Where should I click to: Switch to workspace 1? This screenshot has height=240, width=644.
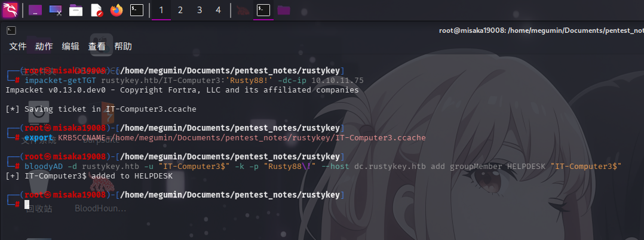pyautogui.click(x=161, y=10)
